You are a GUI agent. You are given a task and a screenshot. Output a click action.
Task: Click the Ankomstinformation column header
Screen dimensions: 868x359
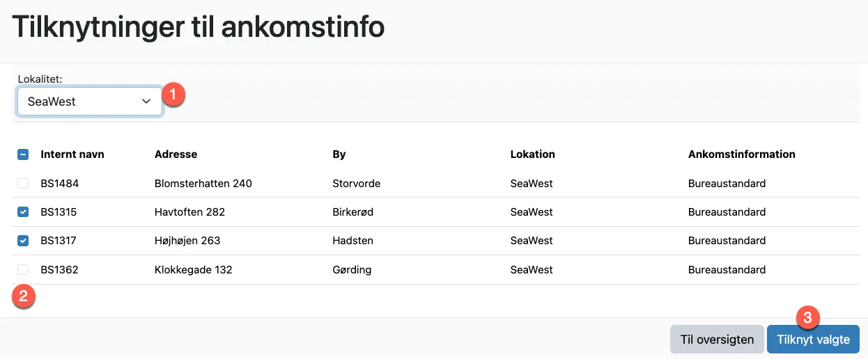pyautogui.click(x=741, y=154)
